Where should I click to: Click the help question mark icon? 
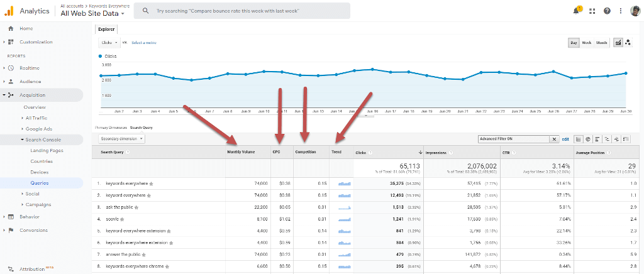606,11
